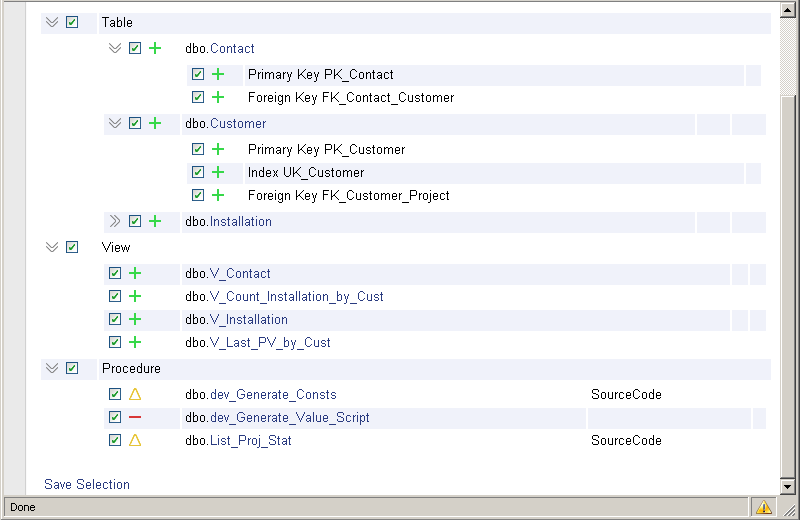Click red minus icon for dev_Generate_Value_Script

[135, 417]
